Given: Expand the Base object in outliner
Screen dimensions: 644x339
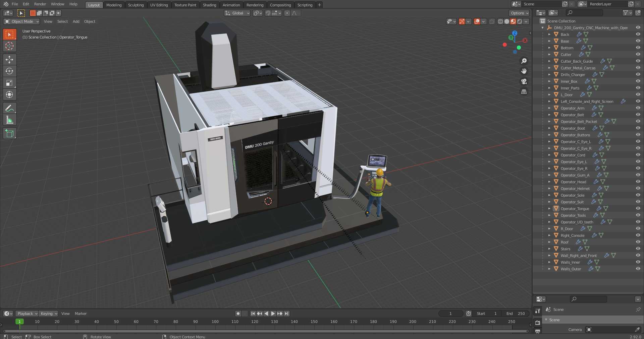Looking at the screenshot, I should click(549, 41).
